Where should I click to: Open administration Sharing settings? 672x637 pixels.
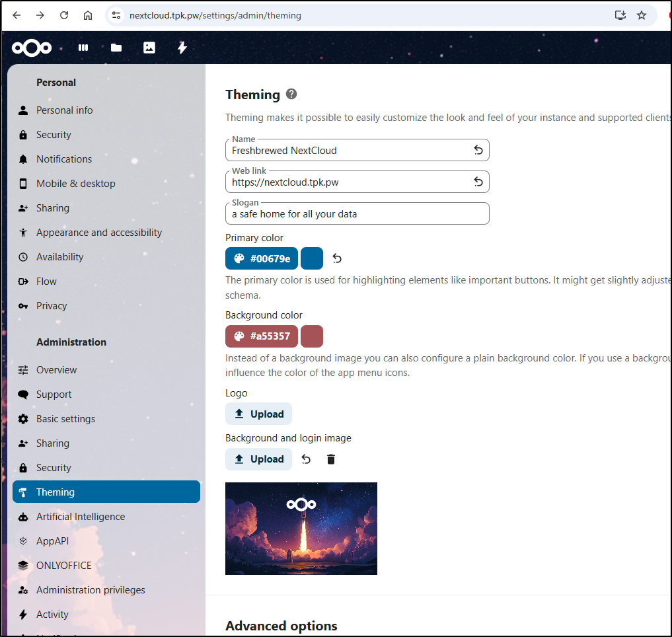106,443
